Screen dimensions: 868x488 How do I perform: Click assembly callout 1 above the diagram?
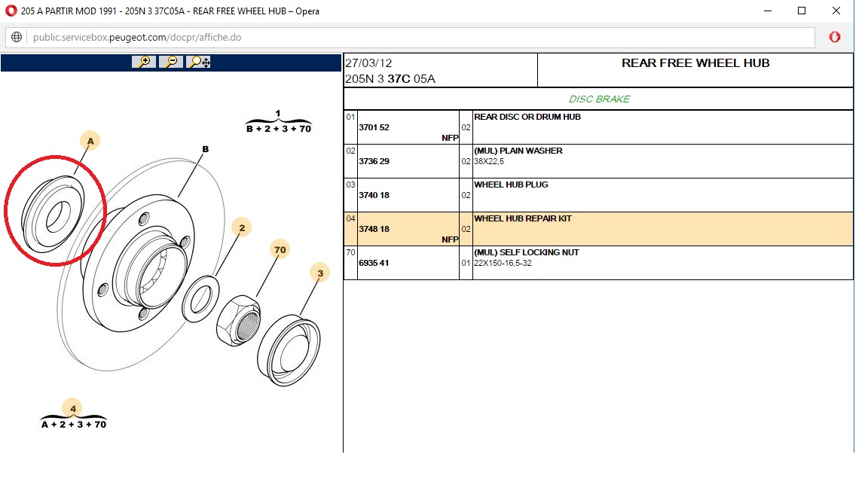[x=278, y=114]
